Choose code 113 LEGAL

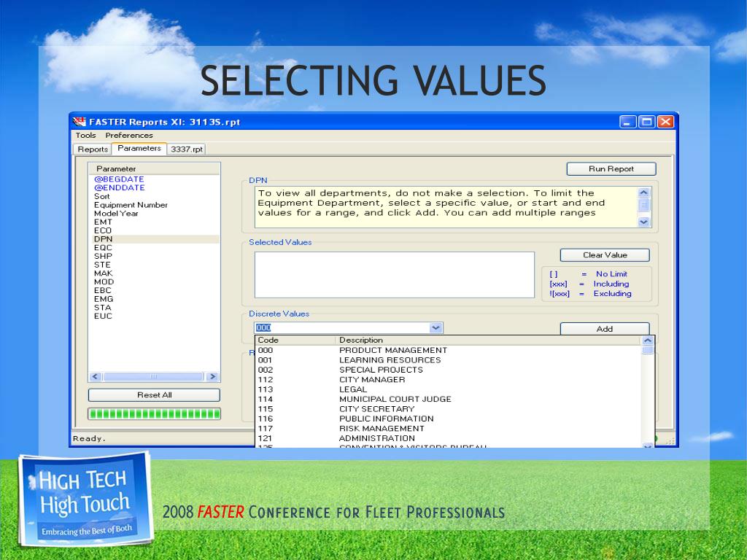(449, 389)
